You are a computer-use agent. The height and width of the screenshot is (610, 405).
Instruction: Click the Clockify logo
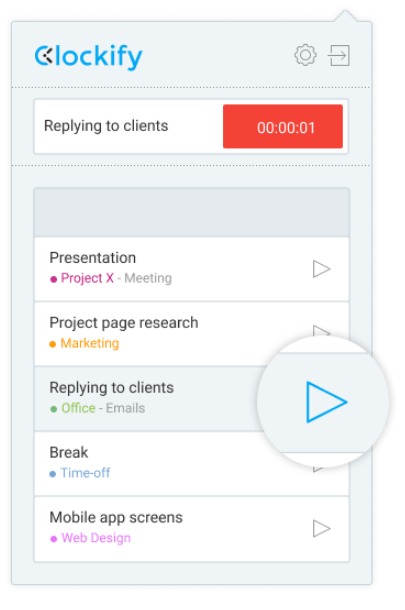pos(89,57)
